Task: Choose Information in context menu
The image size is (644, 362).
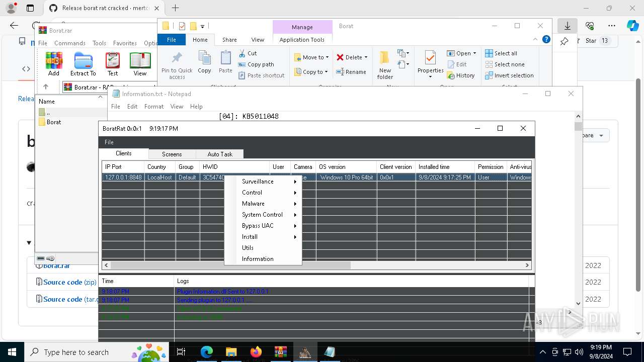Action: pos(263,259)
